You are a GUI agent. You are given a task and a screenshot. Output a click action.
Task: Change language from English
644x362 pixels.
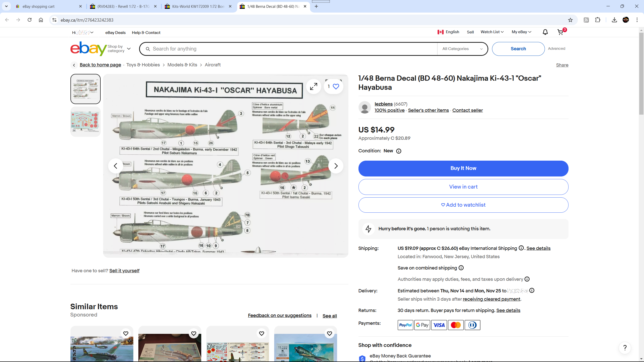(448, 32)
